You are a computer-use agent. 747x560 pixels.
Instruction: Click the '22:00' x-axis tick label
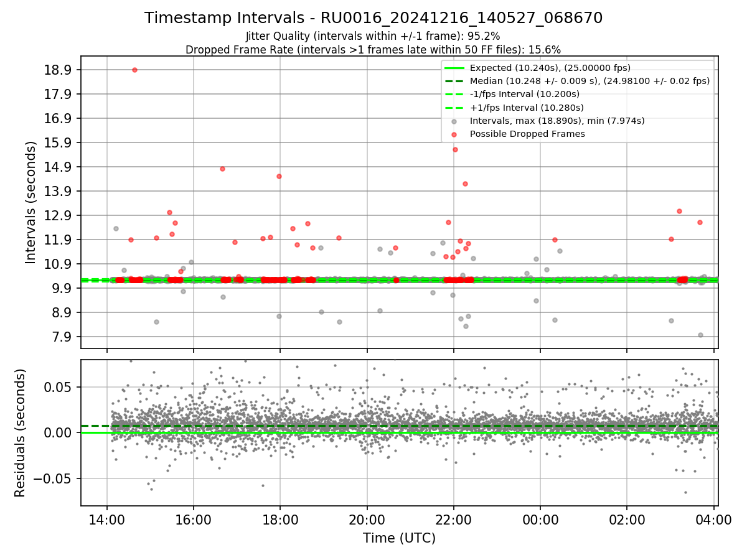453,520
